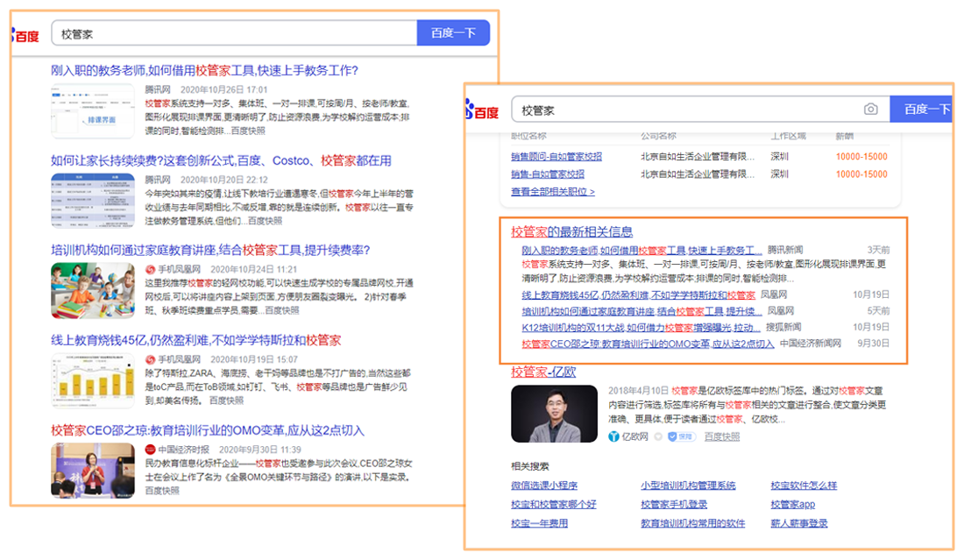Open the right window's 凤凰网 item 线上教育烧钱45亿

pos(638,295)
